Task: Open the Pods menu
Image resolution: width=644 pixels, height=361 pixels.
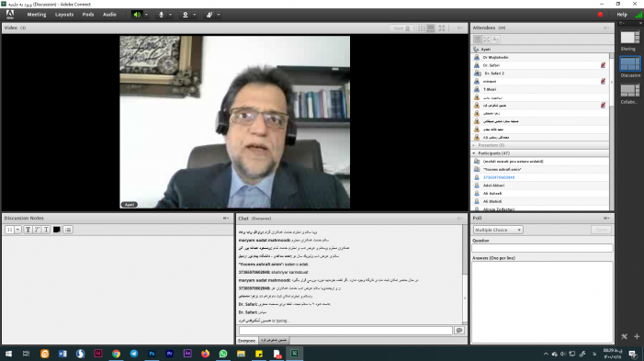Action: (88, 15)
